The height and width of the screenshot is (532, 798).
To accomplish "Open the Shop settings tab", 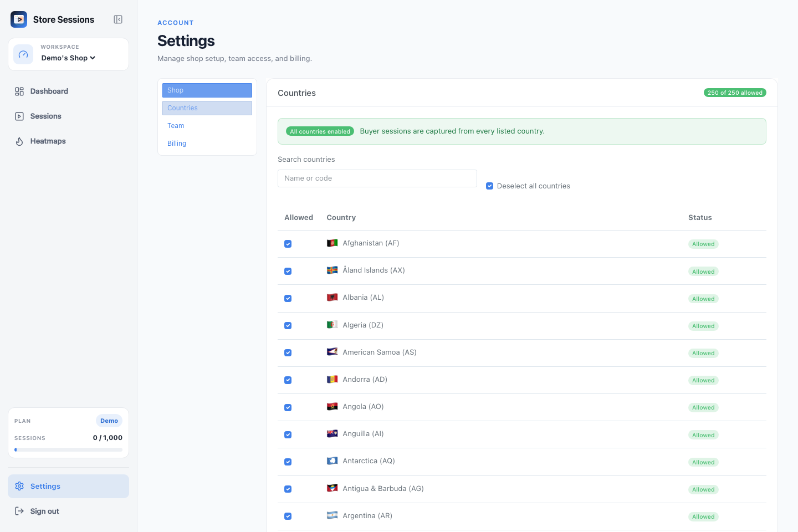I will pyautogui.click(x=207, y=90).
